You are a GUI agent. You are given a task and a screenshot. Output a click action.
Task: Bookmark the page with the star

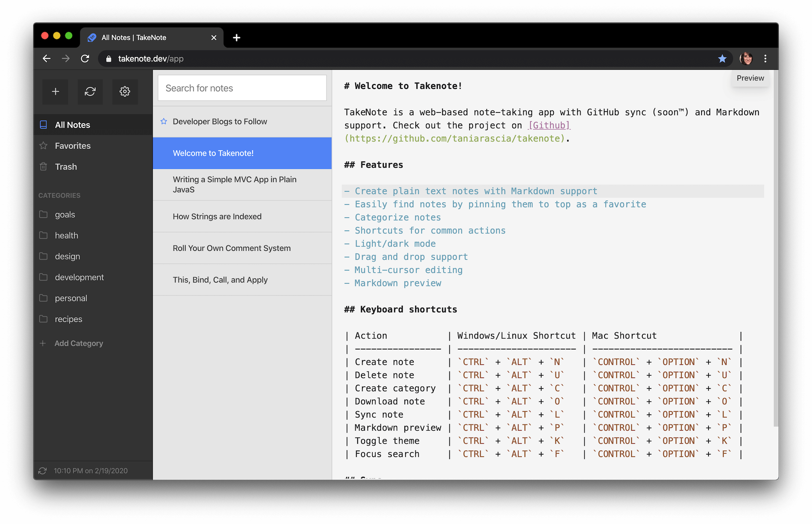722,58
